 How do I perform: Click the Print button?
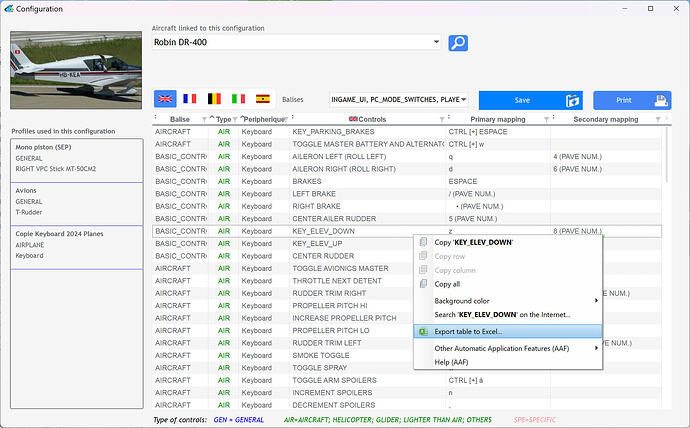tap(632, 100)
